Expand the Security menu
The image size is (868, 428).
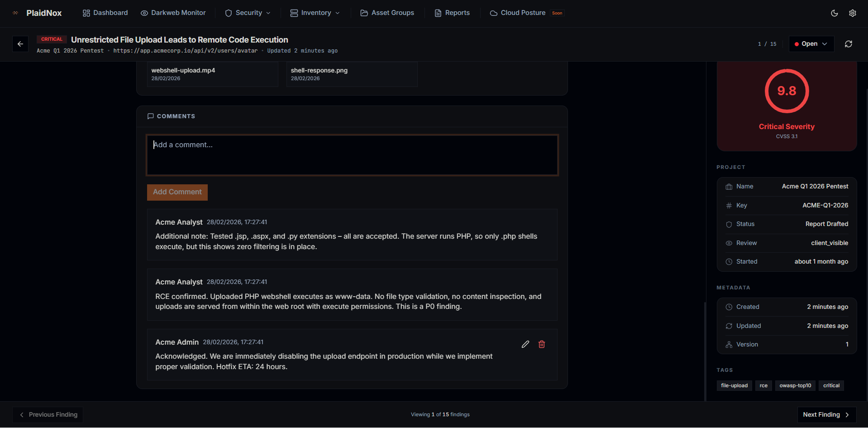click(248, 13)
